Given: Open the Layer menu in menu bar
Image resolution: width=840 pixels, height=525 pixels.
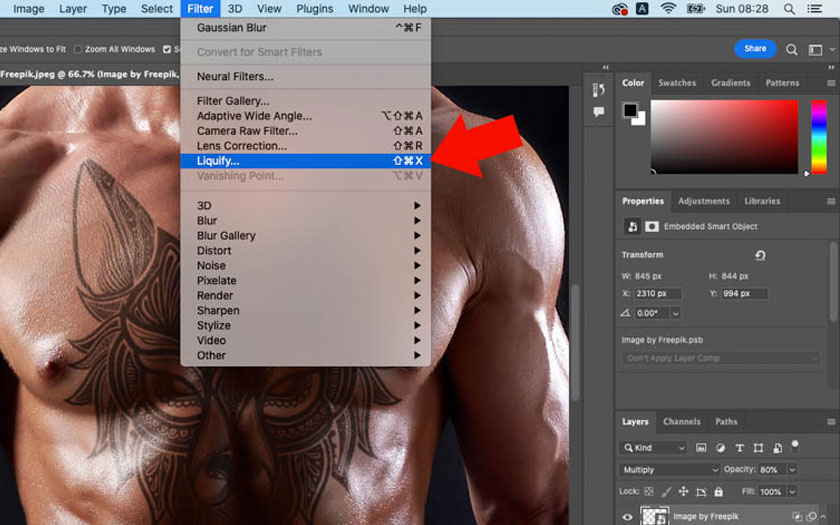Looking at the screenshot, I should tap(73, 9).
